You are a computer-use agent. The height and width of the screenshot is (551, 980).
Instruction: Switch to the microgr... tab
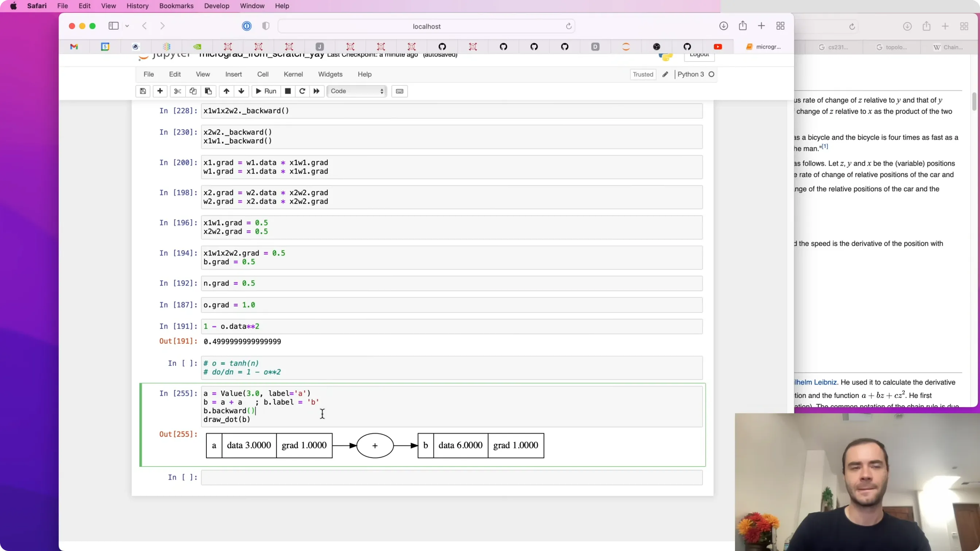[x=764, y=47]
